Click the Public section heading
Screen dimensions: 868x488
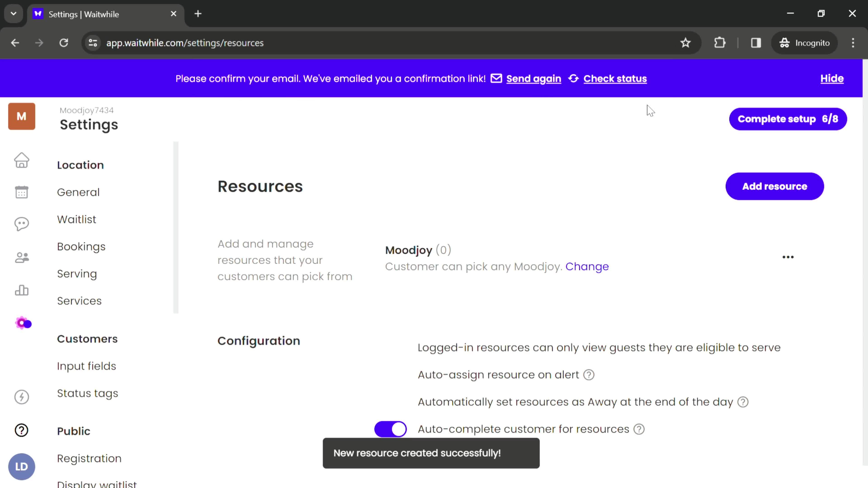tap(73, 432)
